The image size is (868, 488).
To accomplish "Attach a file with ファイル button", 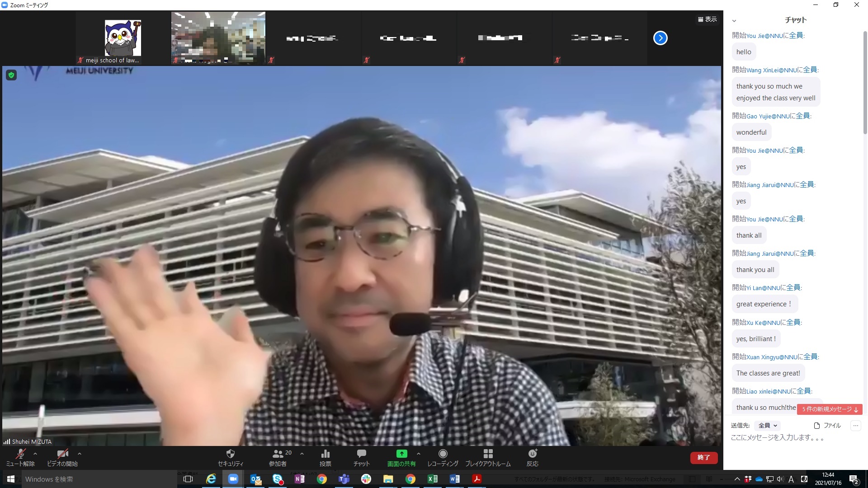I will pos(827,426).
